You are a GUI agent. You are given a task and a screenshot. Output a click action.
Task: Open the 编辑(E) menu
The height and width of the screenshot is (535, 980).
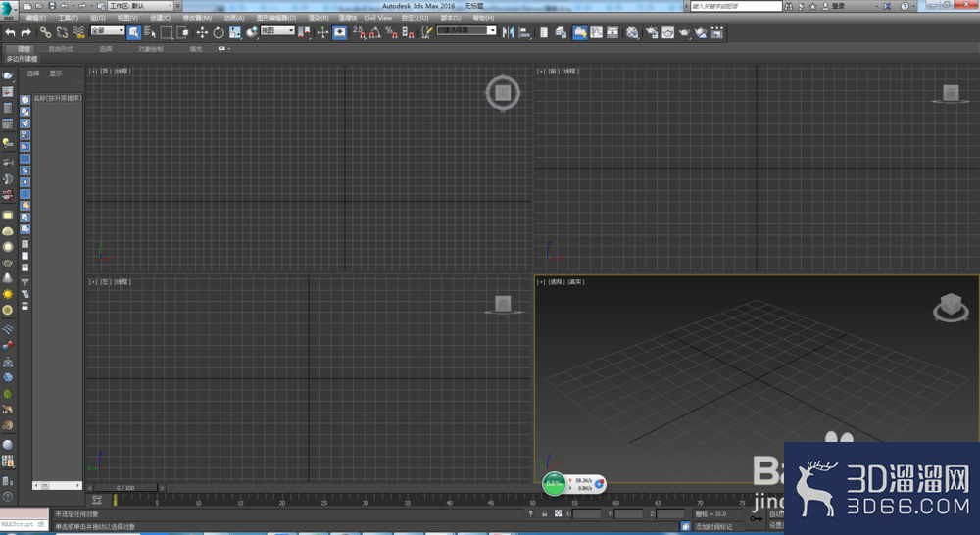(x=35, y=18)
